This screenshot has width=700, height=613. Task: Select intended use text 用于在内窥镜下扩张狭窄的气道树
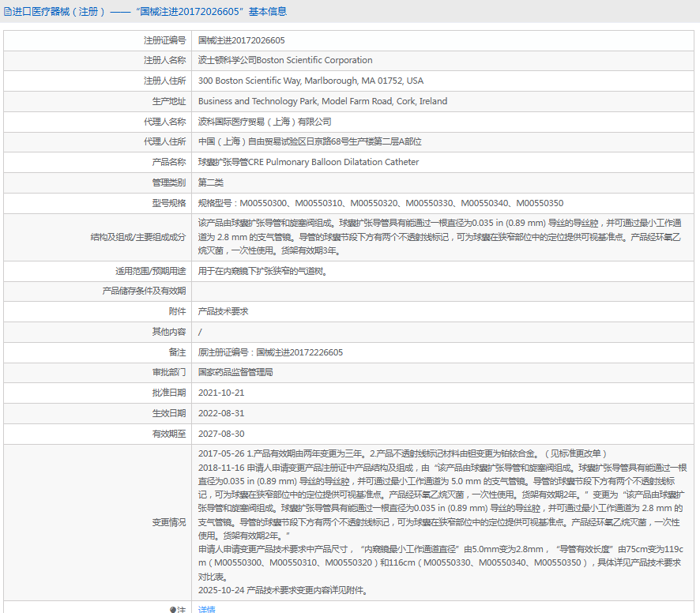264,271
